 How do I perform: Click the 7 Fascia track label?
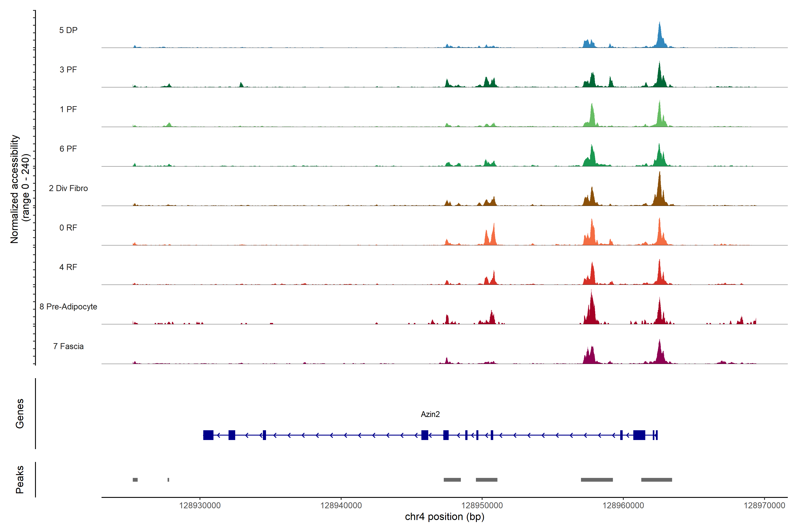coord(68,346)
